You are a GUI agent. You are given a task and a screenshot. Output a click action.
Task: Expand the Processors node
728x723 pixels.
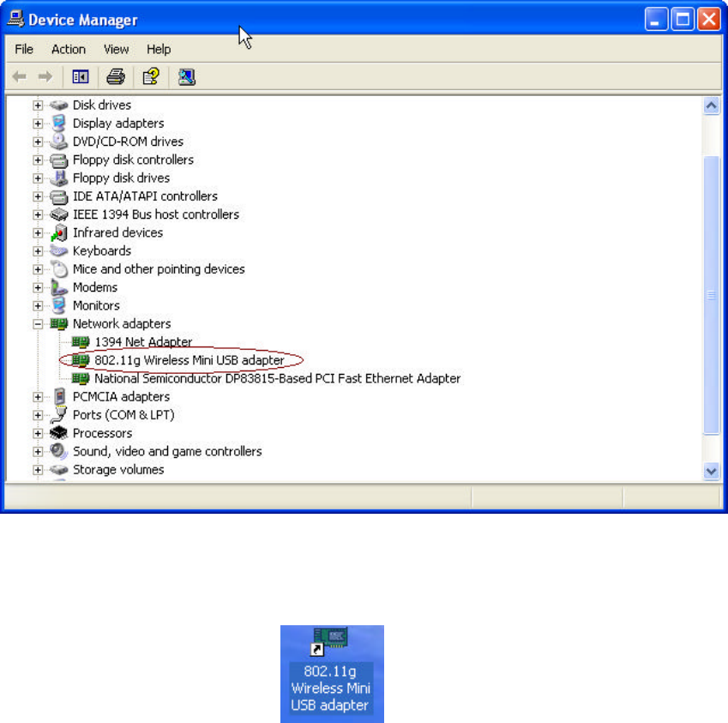coord(38,433)
